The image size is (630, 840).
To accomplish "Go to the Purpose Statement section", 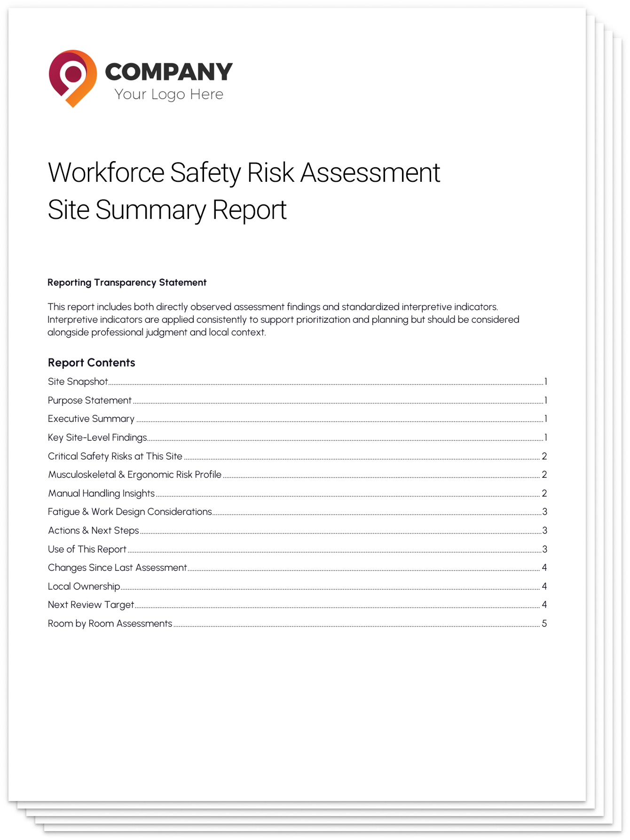I will click(90, 400).
